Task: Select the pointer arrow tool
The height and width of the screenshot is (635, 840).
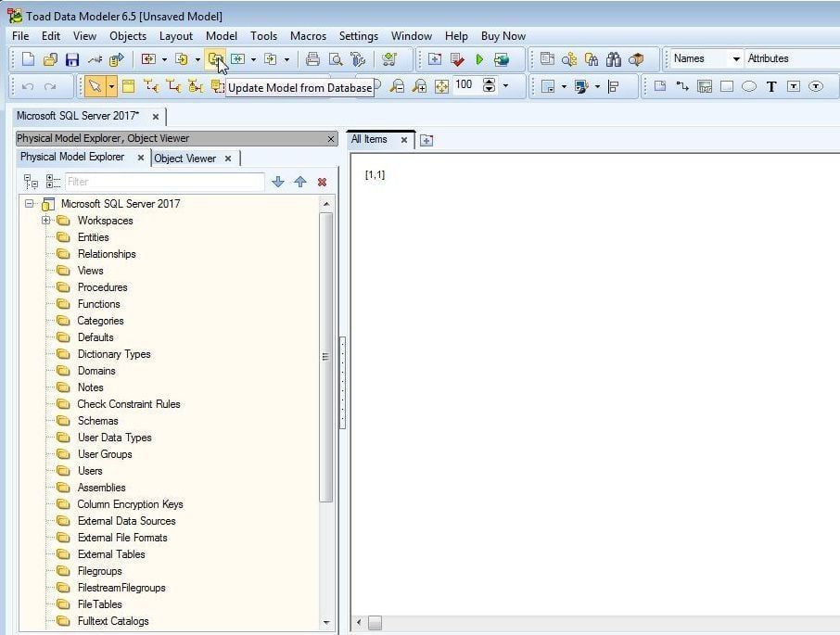Action: (x=95, y=86)
